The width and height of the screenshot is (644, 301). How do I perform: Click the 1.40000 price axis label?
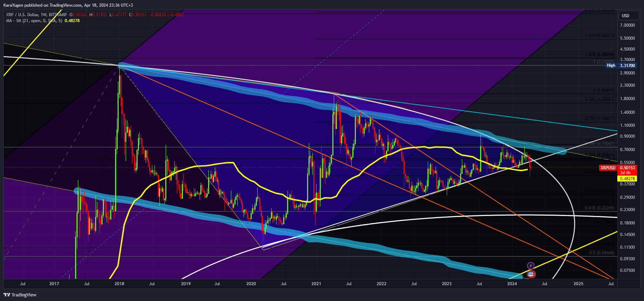pyautogui.click(x=628, y=112)
